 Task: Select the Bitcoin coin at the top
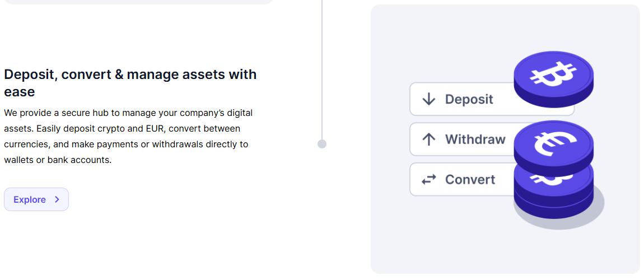click(x=553, y=77)
